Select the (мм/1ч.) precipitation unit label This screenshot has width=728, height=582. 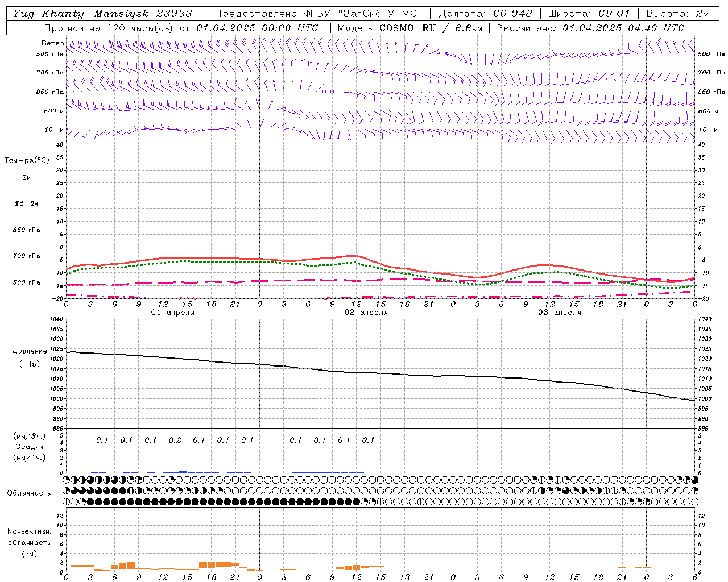[29, 458]
